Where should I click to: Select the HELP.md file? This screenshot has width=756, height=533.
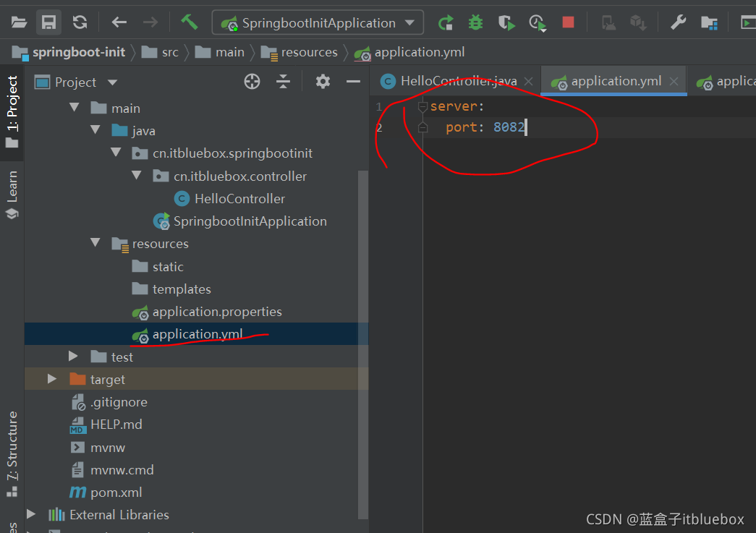coord(106,425)
